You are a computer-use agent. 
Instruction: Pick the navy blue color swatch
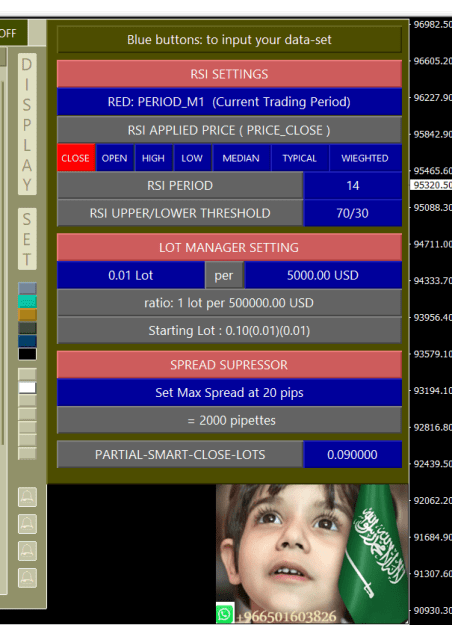point(27,341)
